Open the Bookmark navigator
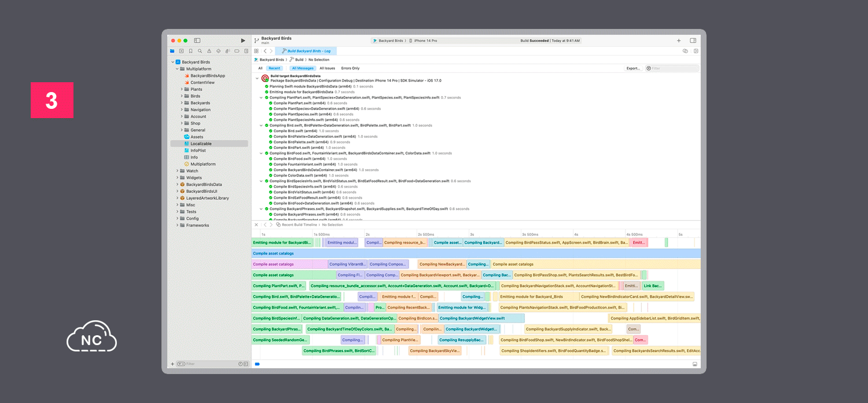 click(x=190, y=51)
